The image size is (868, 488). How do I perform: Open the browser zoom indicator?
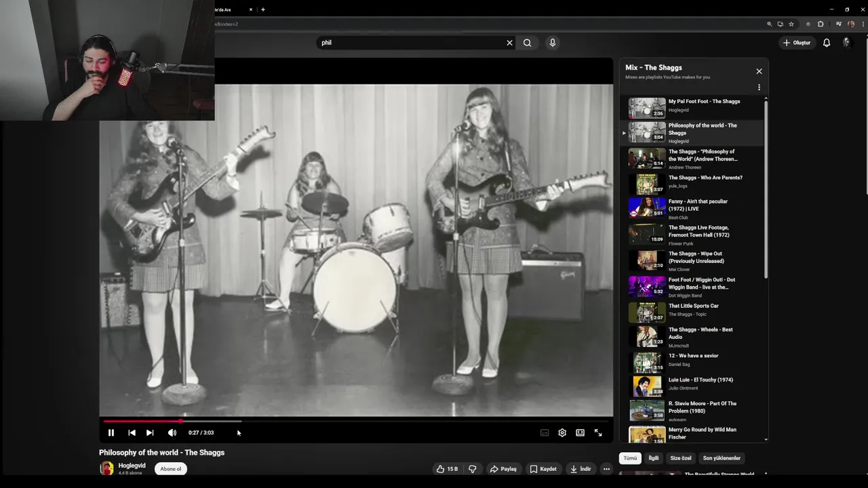[x=769, y=24]
